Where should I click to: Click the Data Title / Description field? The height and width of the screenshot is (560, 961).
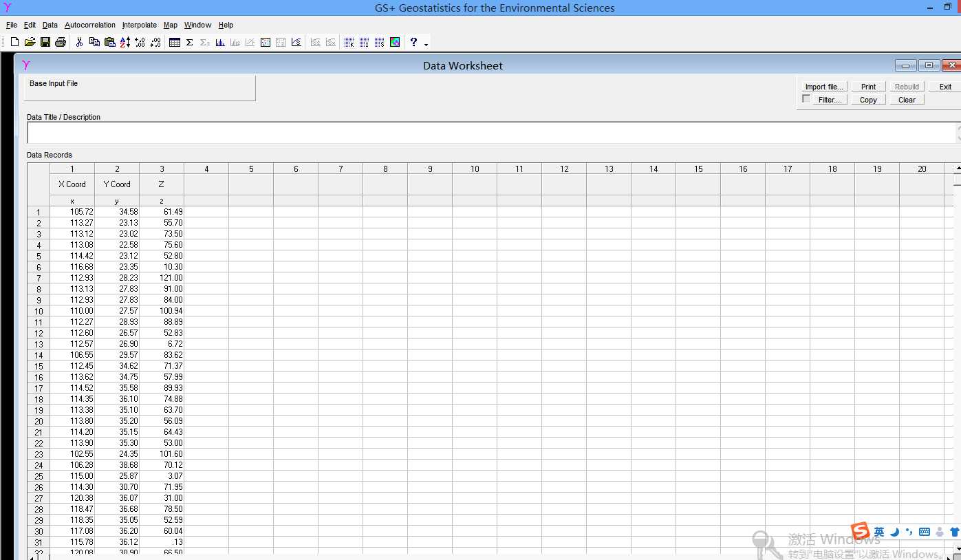493,133
